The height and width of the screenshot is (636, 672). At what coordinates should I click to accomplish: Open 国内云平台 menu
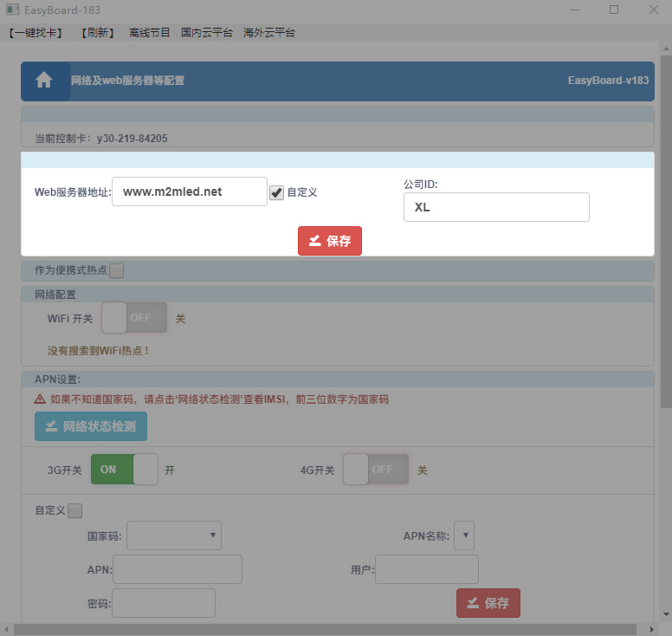click(207, 33)
